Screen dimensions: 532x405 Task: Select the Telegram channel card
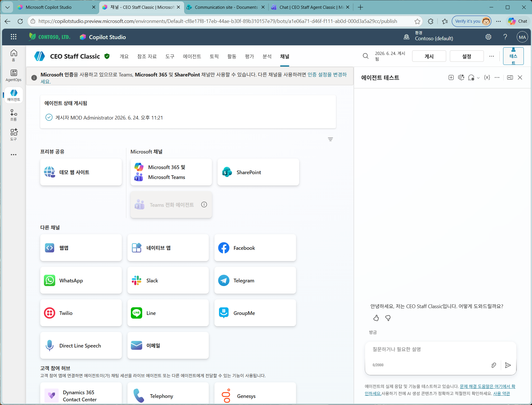[255, 280]
